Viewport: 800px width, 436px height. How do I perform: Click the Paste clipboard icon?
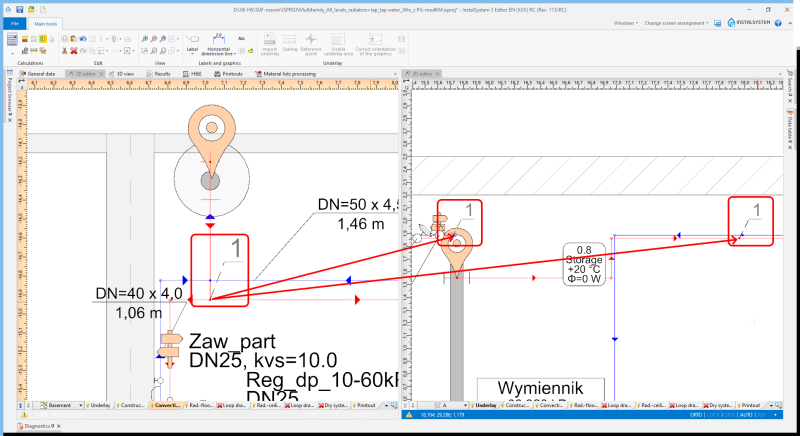click(x=74, y=39)
